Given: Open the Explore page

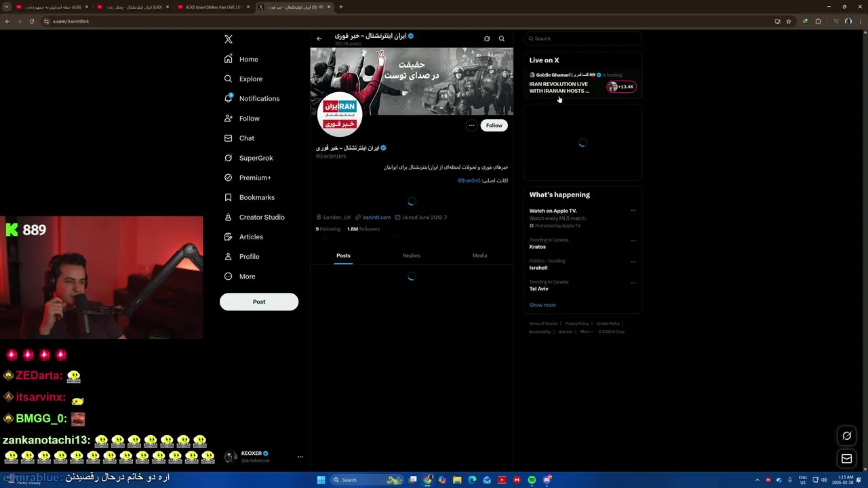Looking at the screenshot, I should tap(243, 79).
